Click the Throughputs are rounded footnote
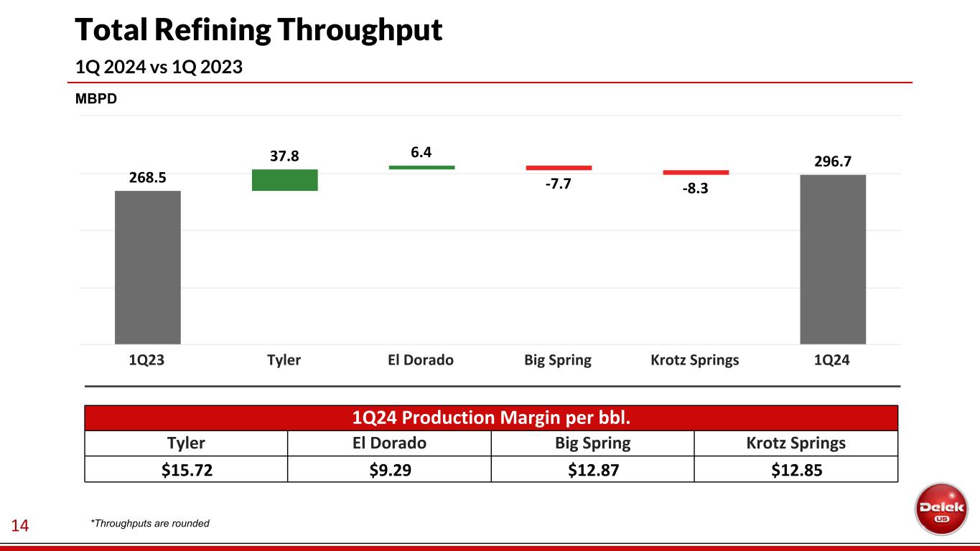Viewport: 980px width, 551px height. pyautogui.click(x=150, y=524)
